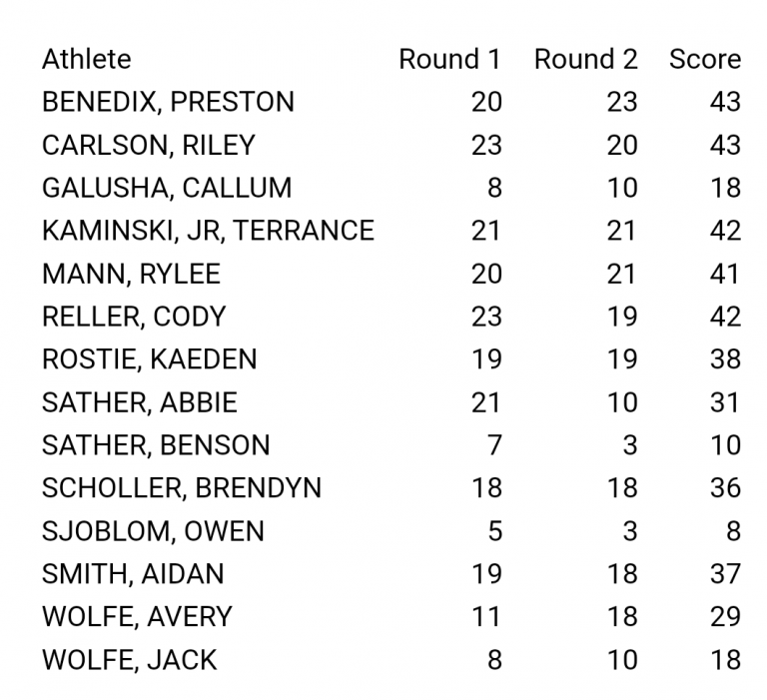
Task: Select athlete CARLSON, RILEY
Action: tap(149, 145)
